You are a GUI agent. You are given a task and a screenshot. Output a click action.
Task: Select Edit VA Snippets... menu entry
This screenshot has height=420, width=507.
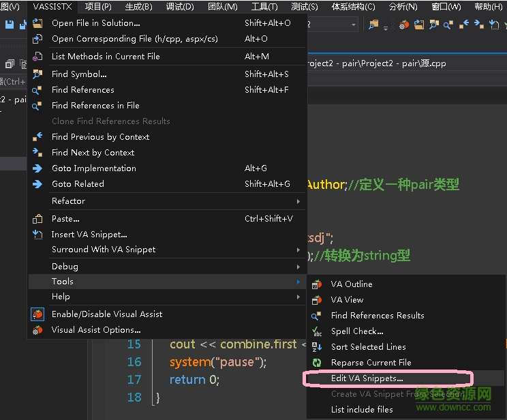coord(367,378)
